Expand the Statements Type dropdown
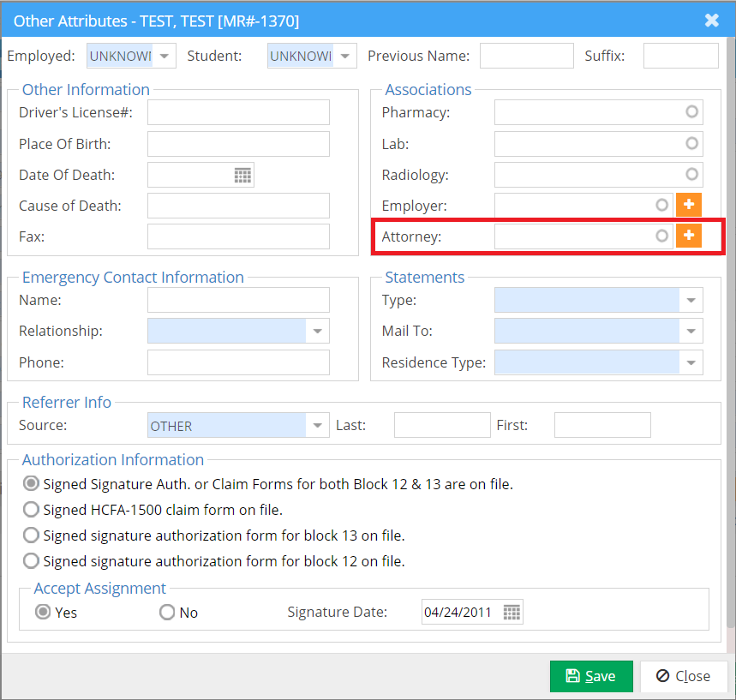736x700 pixels. pyautogui.click(x=691, y=300)
